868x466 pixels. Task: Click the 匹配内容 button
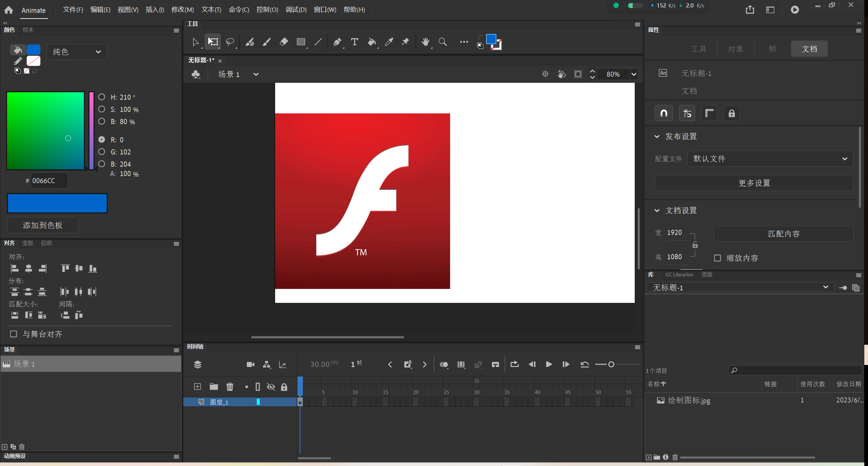[784, 234]
